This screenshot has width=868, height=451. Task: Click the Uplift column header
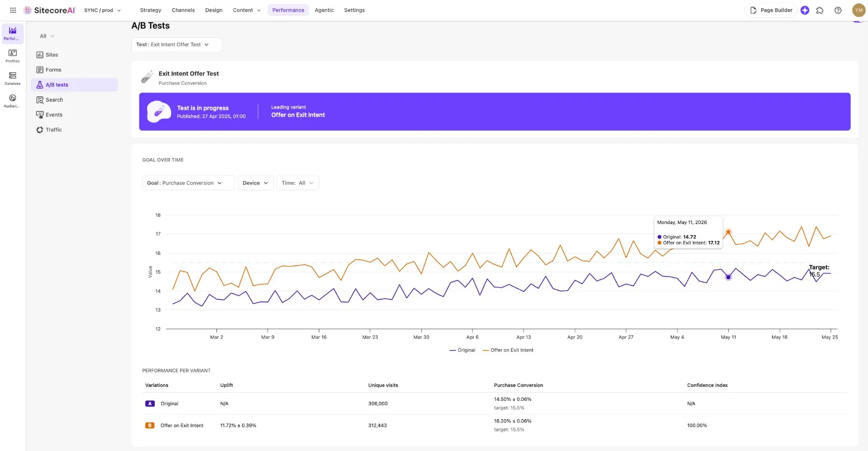click(x=227, y=385)
